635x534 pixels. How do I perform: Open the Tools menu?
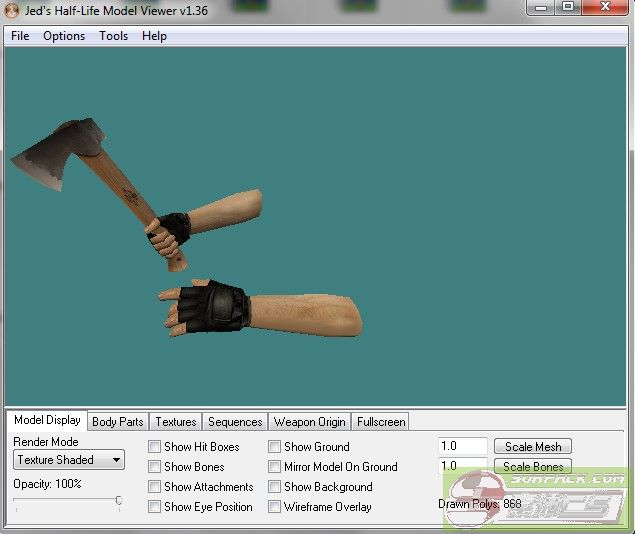click(x=113, y=36)
